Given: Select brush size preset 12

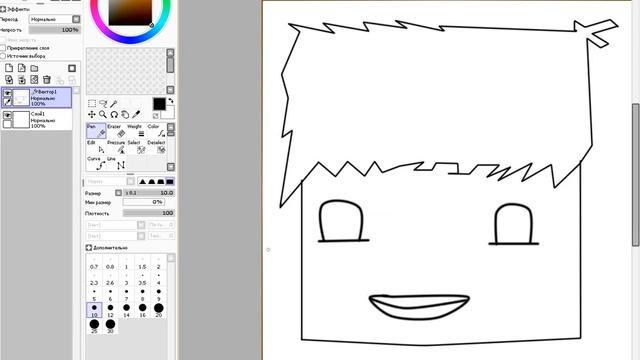Looking at the screenshot, I should click(x=110, y=311).
